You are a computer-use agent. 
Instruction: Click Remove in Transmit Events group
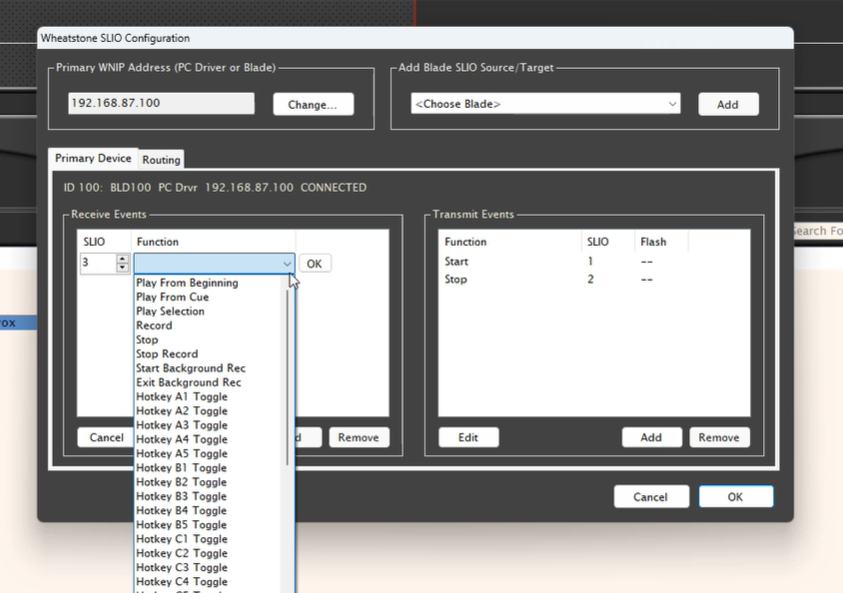point(719,438)
